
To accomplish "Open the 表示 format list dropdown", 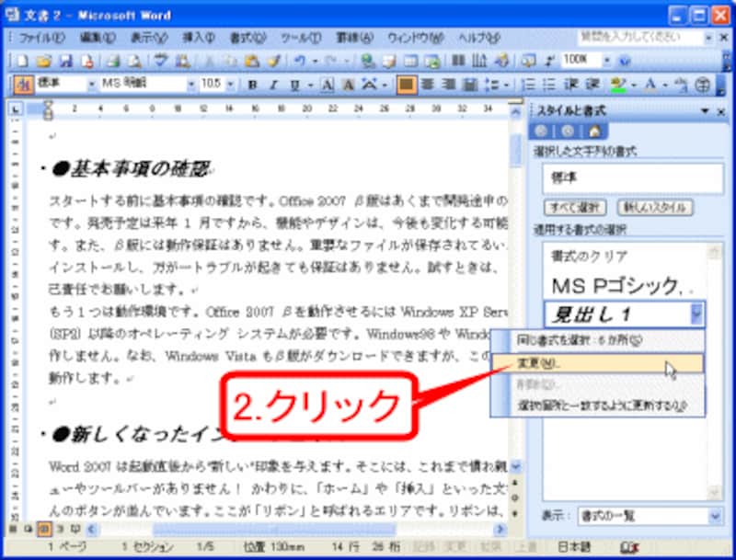I will coord(714,517).
